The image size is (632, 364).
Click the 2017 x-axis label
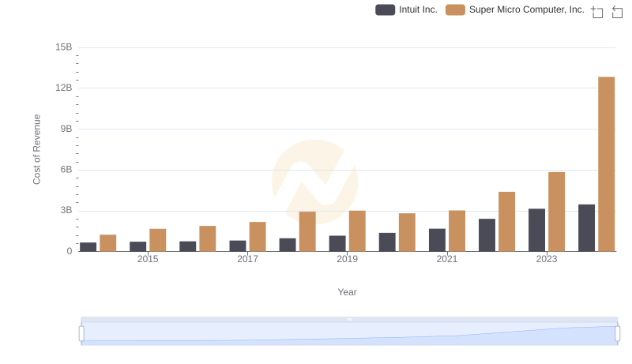point(247,259)
